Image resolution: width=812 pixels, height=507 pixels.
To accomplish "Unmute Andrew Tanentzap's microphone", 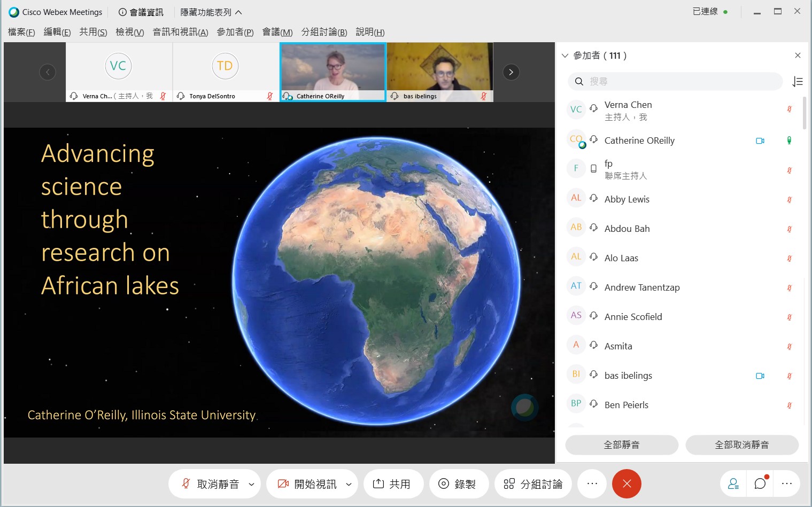I will tap(789, 288).
